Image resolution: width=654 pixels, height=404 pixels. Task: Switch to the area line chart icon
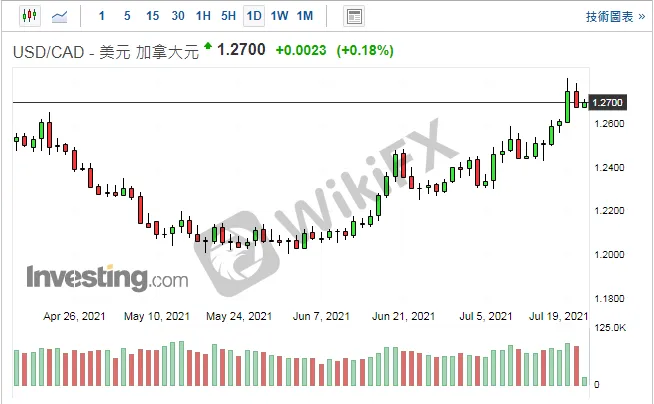(x=59, y=17)
